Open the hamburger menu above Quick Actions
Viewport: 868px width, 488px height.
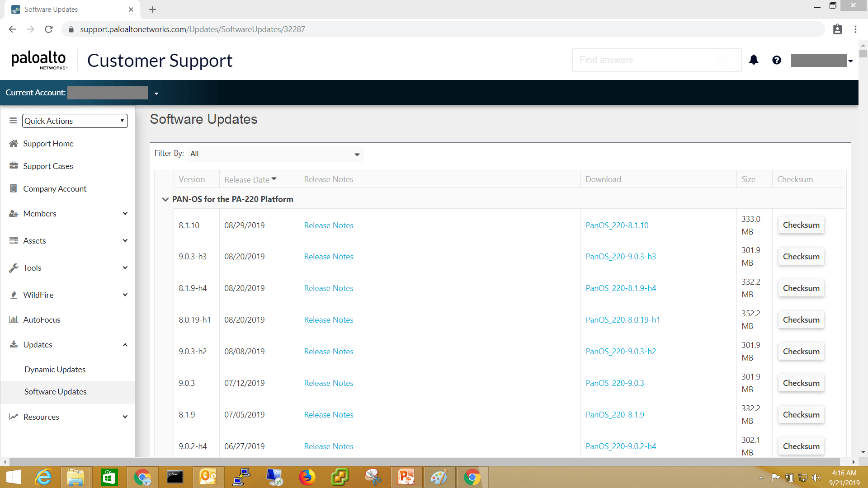coord(13,121)
